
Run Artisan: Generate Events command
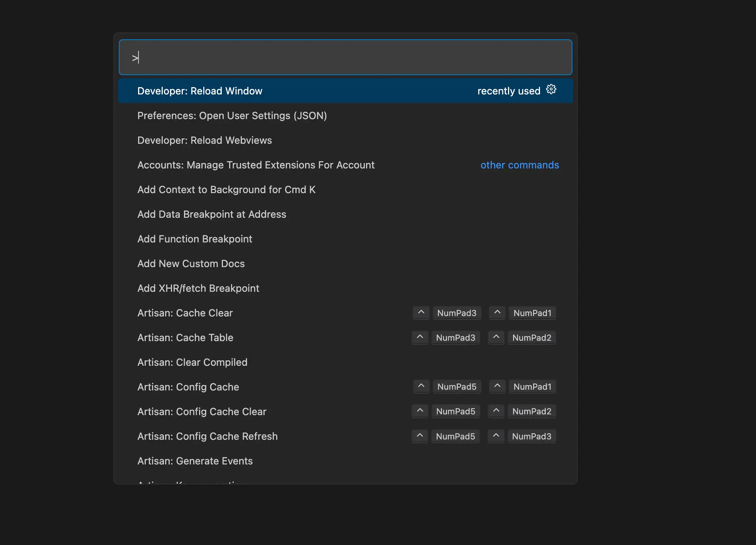pyautogui.click(x=195, y=461)
